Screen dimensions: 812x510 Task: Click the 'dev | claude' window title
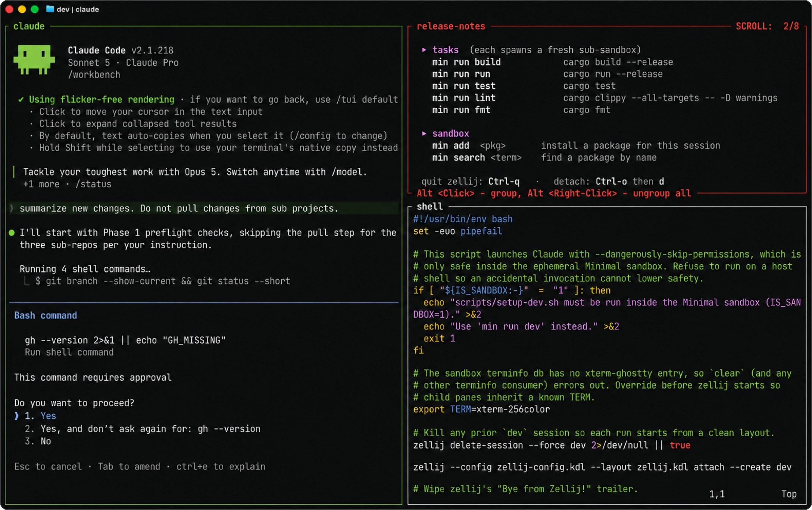tap(78, 9)
